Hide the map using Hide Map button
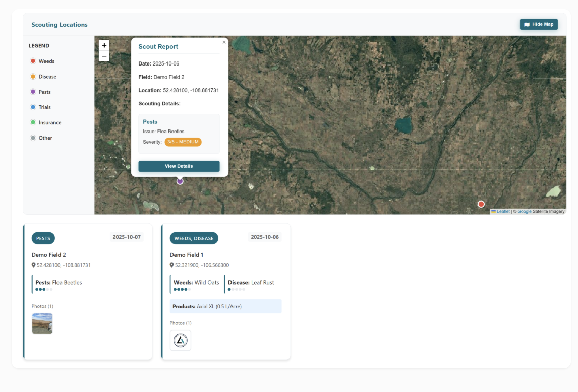 pos(539,24)
